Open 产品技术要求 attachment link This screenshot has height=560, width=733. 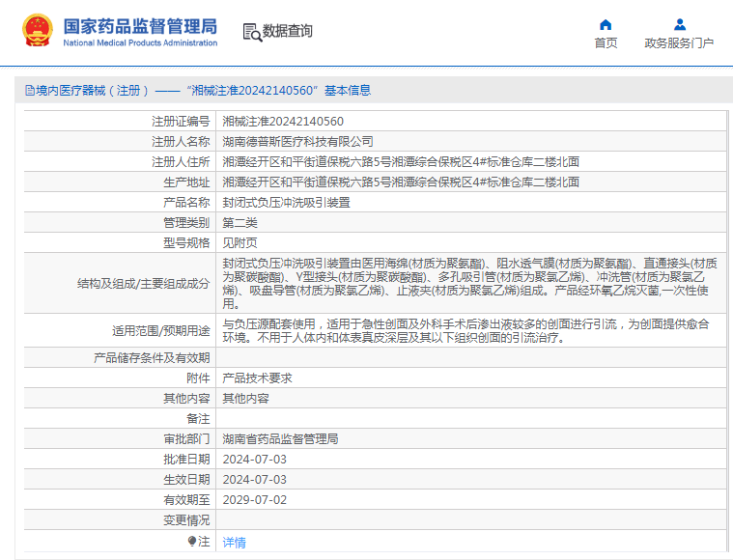[257, 378]
